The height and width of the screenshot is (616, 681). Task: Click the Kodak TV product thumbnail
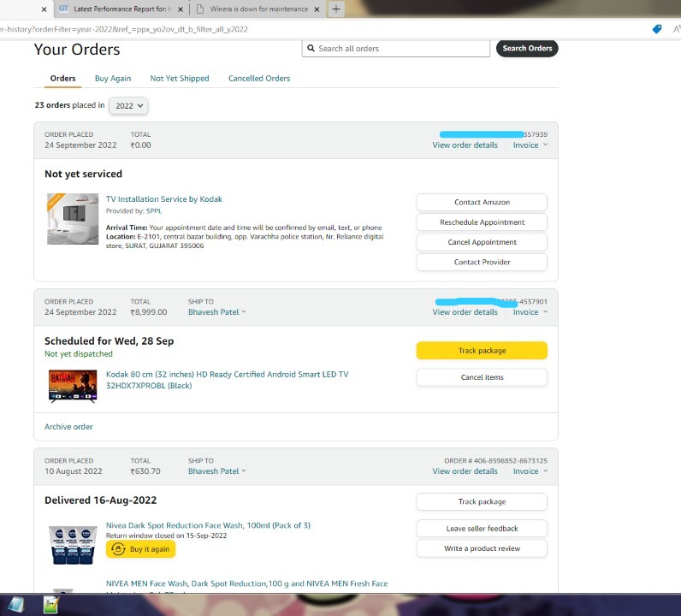point(73,386)
